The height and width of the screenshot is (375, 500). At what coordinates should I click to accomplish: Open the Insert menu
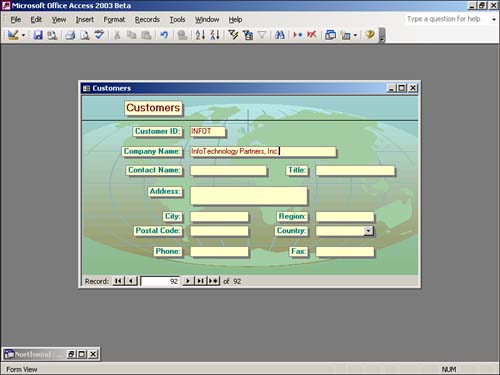point(85,20)
